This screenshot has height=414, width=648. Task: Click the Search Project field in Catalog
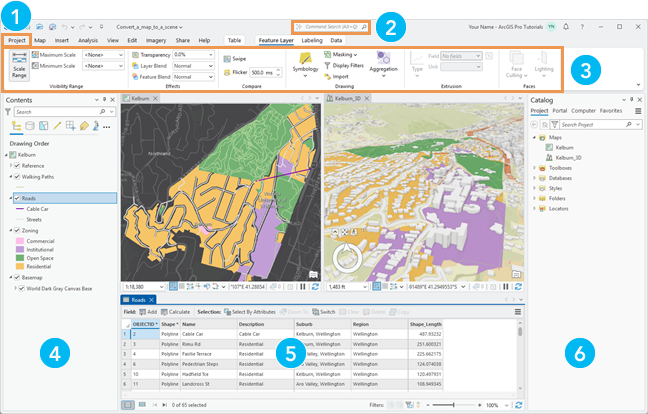(597, 124)
